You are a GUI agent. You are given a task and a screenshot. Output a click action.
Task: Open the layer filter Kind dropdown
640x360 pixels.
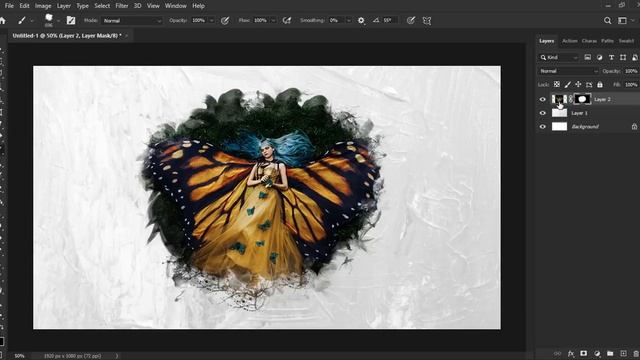point(559,58)
